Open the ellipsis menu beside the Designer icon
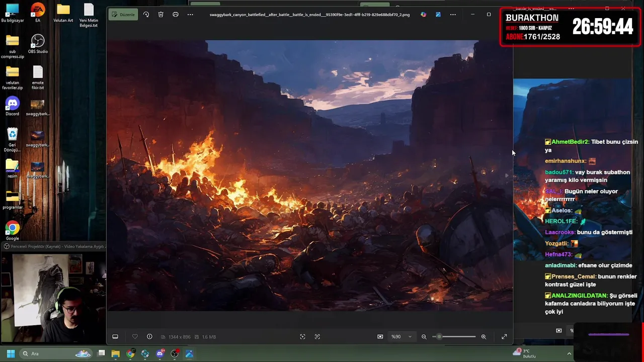Viewport: 644px width, 362px height. [453, 15]
